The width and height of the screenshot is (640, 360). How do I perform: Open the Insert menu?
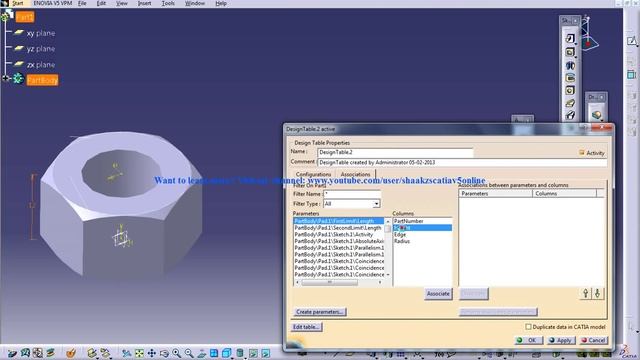click(144, 3)
